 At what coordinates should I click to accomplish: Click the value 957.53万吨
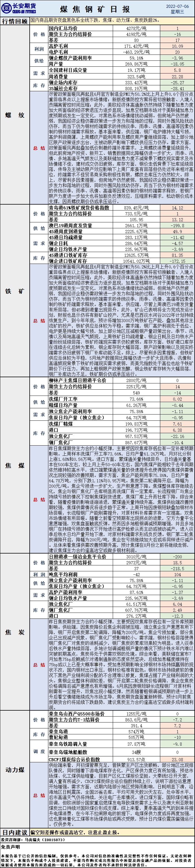coord(136,436)
